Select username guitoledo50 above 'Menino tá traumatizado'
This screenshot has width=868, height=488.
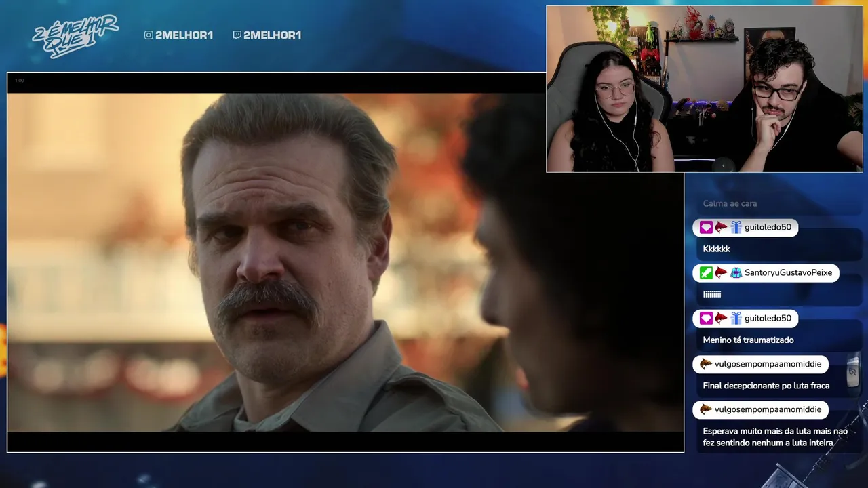click(768, 319)
